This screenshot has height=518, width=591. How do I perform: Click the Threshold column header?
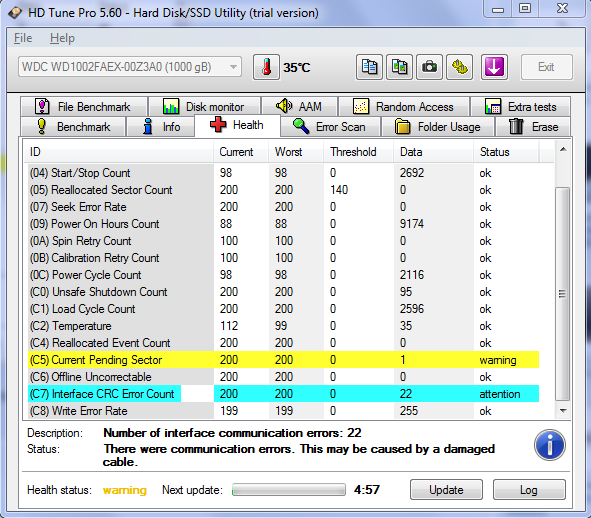[x=358, y=152]
